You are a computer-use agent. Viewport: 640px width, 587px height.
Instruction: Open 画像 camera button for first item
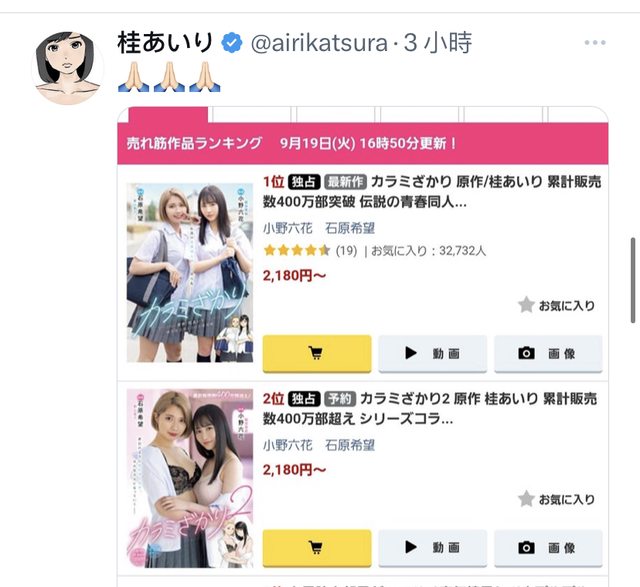point(548,354)
